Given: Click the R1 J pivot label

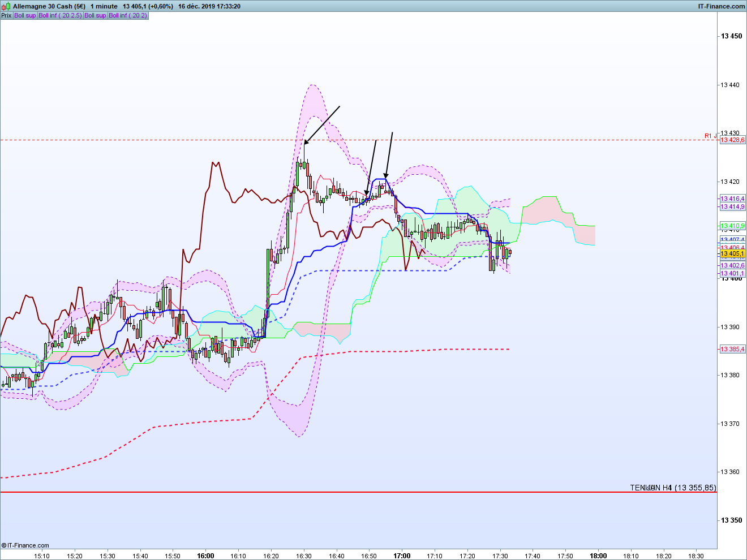Looking at the screenshot, I should tap(711, 136).
